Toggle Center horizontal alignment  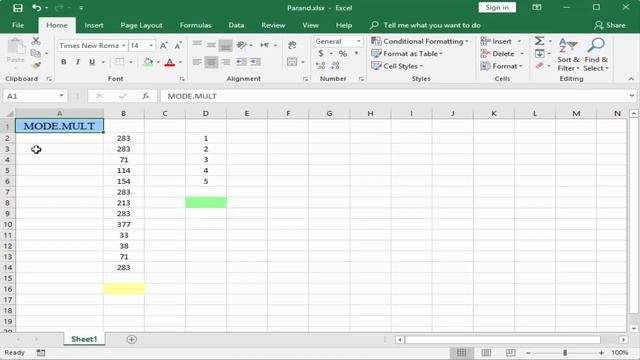[211, 62]
